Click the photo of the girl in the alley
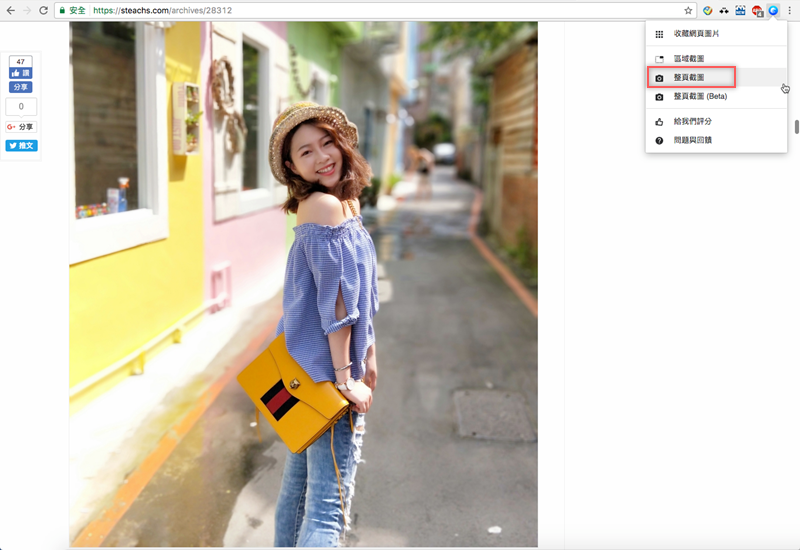800x550 pixels. (303, 284)
